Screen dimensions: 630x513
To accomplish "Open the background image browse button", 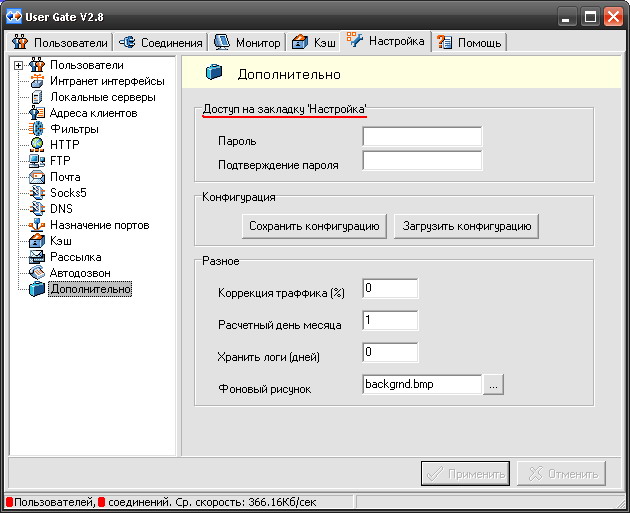I will [x=493, y=385].
